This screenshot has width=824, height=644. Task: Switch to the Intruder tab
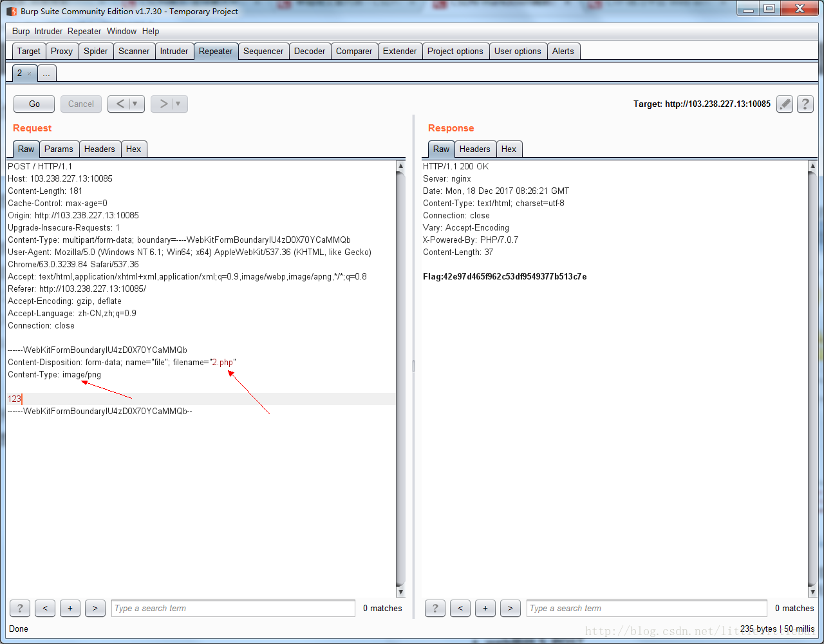click(174, 51)
